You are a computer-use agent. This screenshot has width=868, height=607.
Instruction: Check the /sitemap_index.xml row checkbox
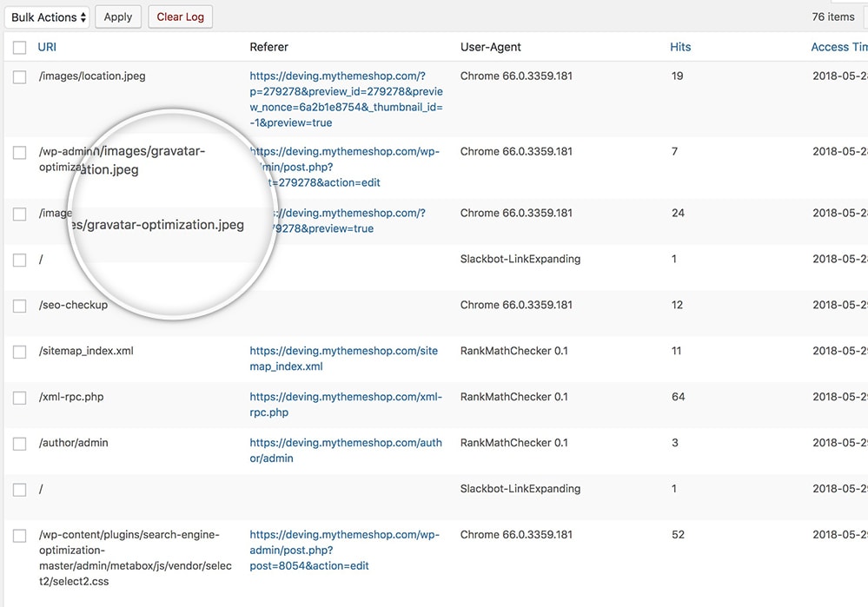click(x=19, y=351)
